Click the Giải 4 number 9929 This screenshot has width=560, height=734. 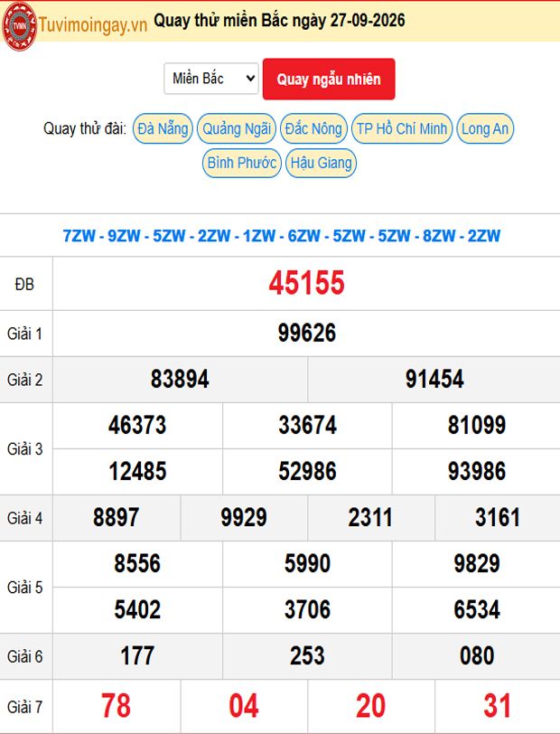pos(244,517)
